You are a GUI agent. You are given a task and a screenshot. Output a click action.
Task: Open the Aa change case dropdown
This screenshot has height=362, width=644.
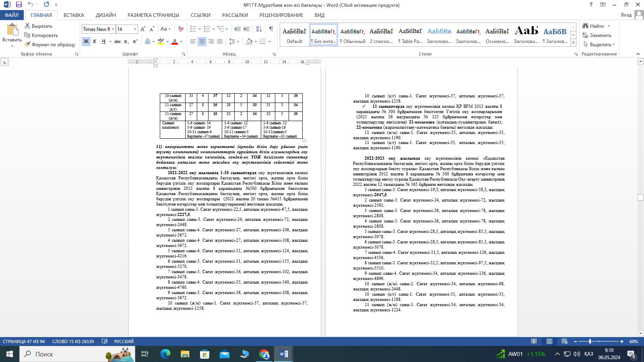click(x=165, y=29)
